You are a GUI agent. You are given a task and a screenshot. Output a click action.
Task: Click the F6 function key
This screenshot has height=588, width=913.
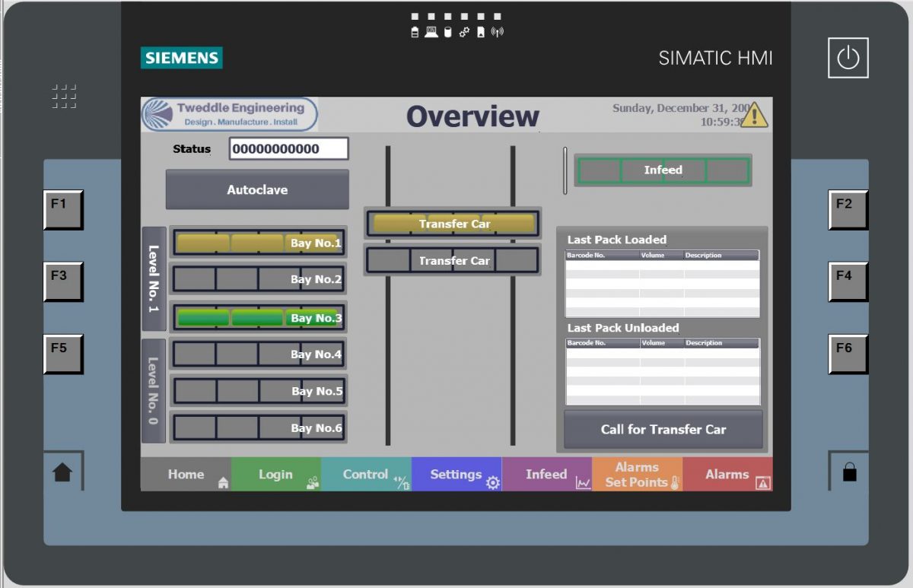pos(848,354)
